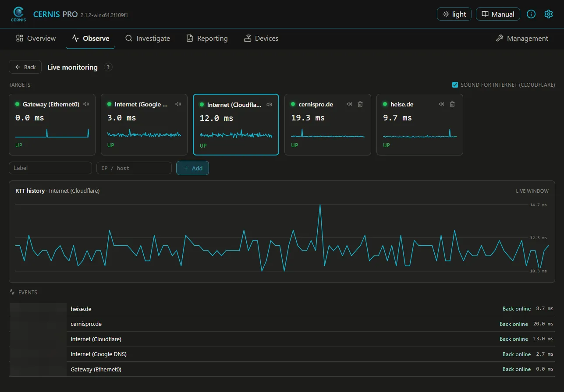Click the 10.3 ms axis label

point(538,271)
